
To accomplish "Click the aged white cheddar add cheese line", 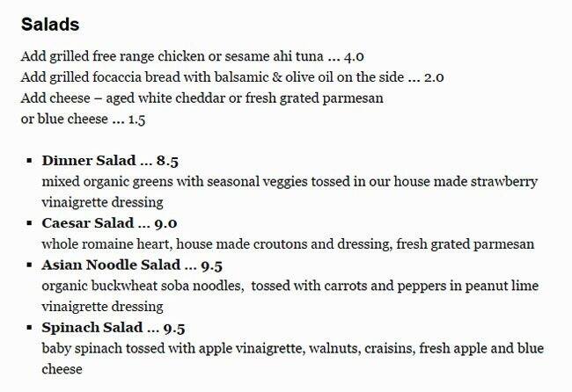I will [202, 97].
